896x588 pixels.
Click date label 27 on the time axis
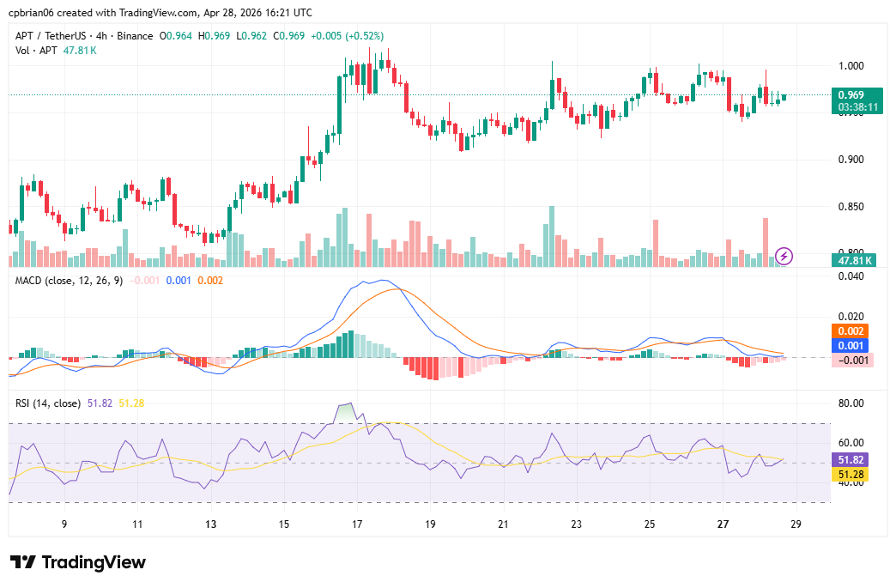click(x=723, y=524)
